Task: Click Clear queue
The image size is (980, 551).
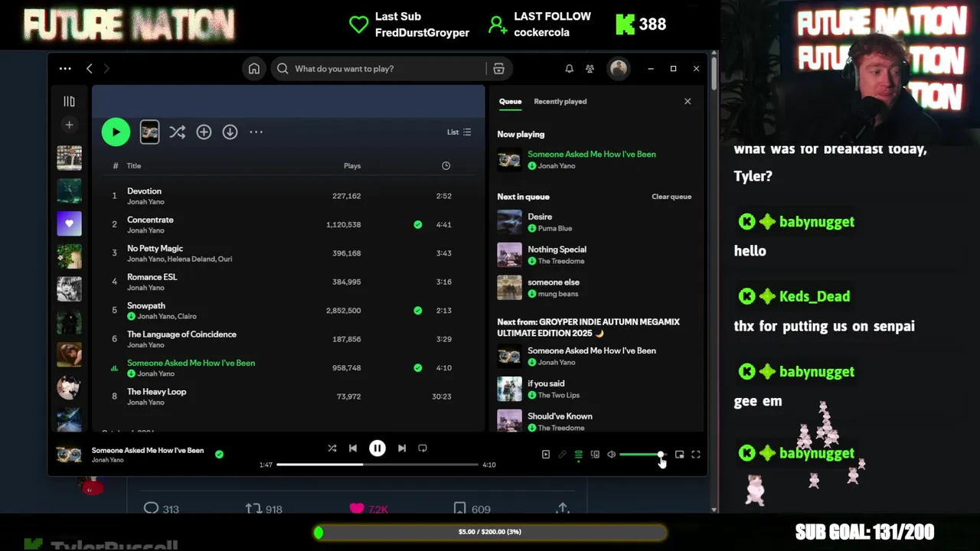Action: [671, 197]
